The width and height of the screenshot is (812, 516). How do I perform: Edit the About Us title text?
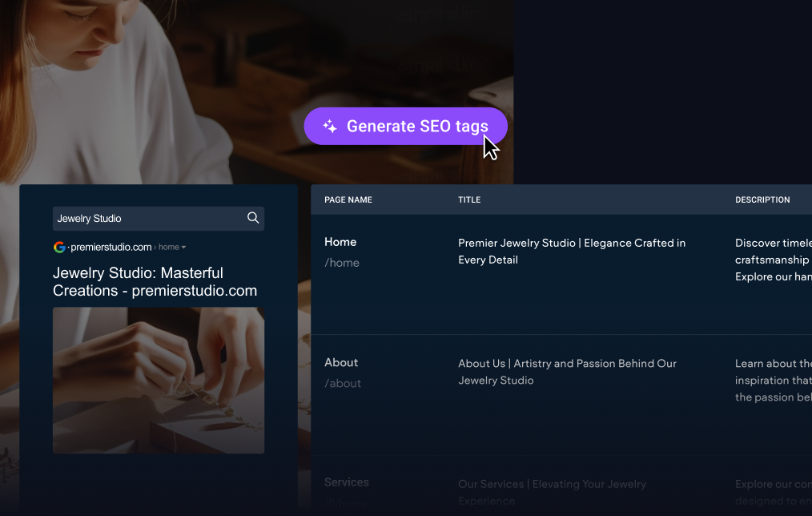tap(567, 372)
